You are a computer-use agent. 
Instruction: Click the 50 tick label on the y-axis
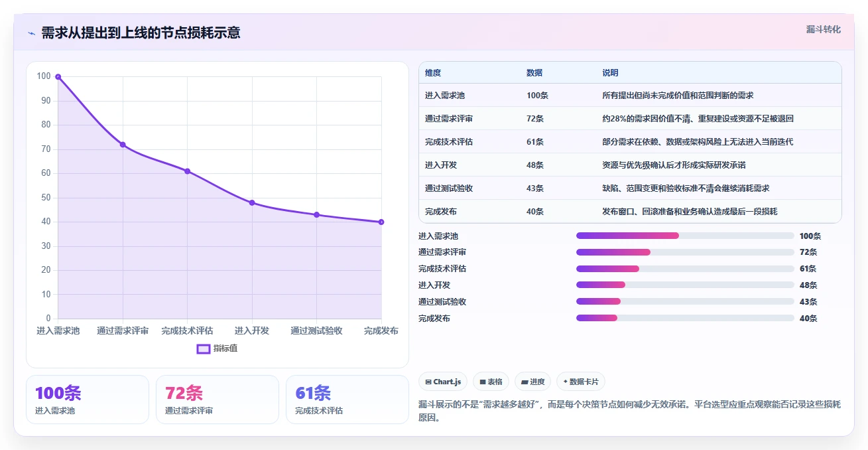click(45, 198)
